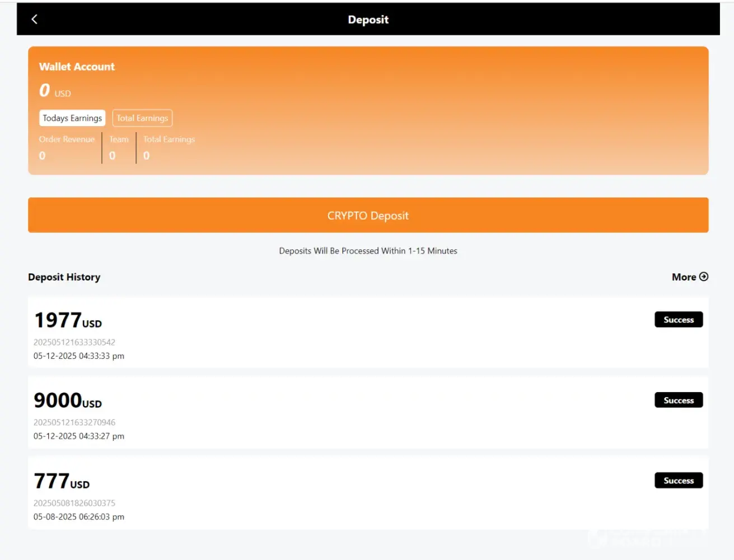Viewport: 734px width, 560px height.
Task: Select the 777 USD deposit amount
Action: click(62, 482)
